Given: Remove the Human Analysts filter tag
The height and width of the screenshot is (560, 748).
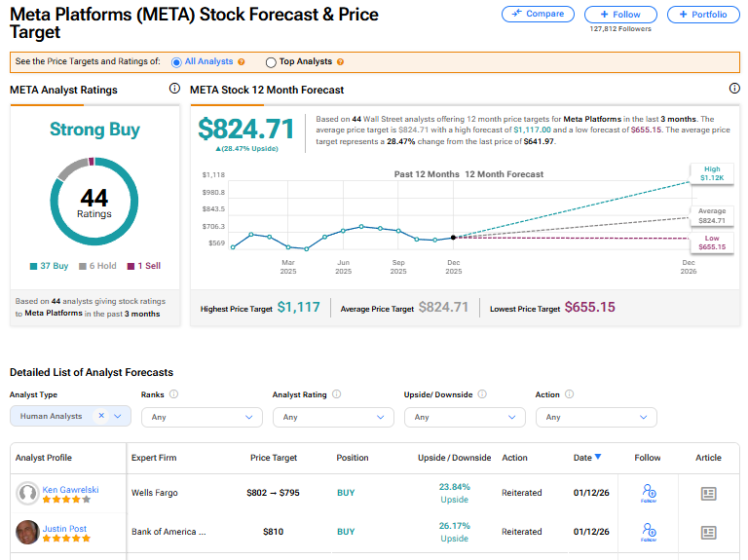Looking at the screenshot, I should (x=101, y=416).
